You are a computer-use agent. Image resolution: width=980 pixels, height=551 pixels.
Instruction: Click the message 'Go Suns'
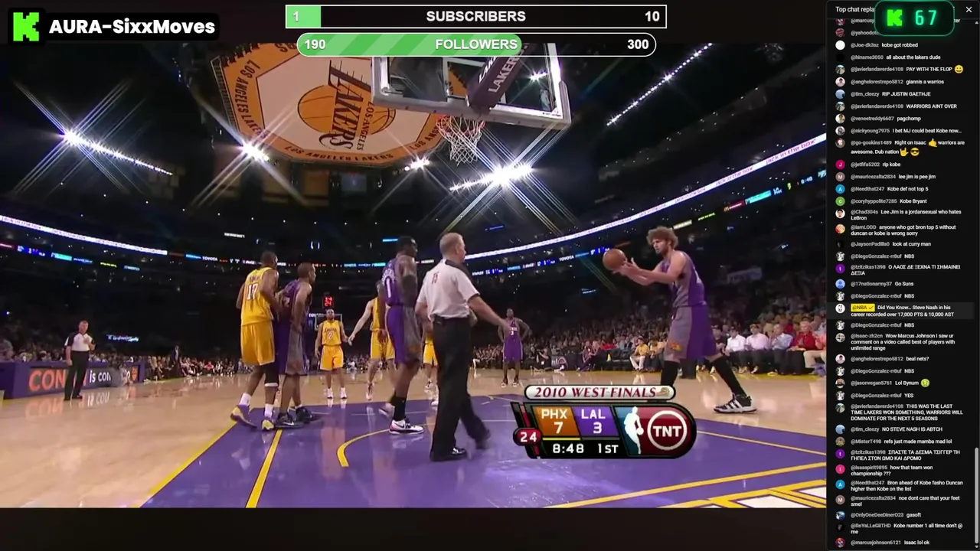(903, 284)
